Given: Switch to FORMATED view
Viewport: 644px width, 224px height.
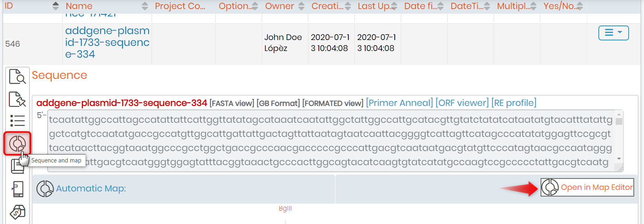Looking at the screenshot, I should point(333,104).
